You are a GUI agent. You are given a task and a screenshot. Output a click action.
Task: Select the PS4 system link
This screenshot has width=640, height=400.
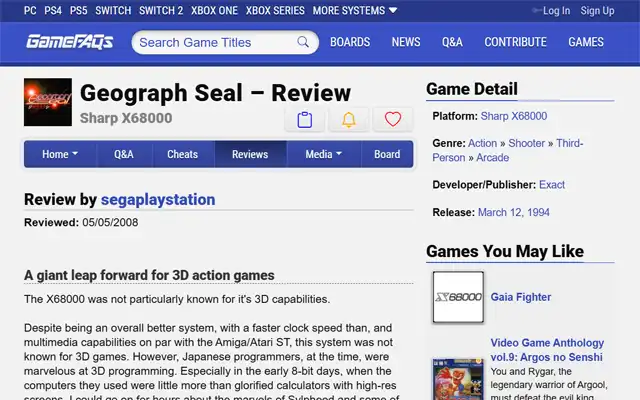coord(53,10)
